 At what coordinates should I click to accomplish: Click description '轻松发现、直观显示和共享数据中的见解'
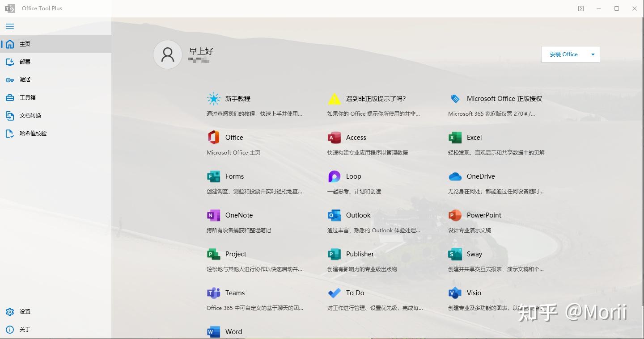pos(496,153)
